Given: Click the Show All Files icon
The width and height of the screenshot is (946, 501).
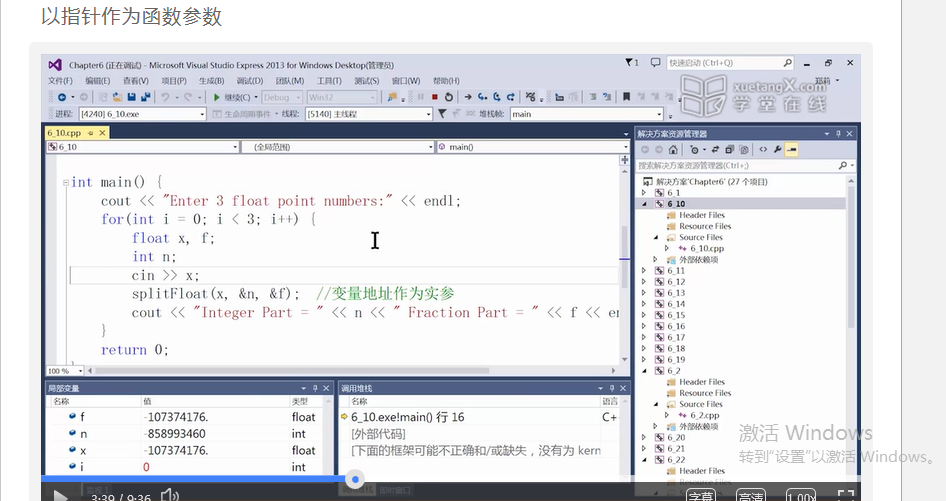Looking at the screenshot, I should [x=744, y=150].
